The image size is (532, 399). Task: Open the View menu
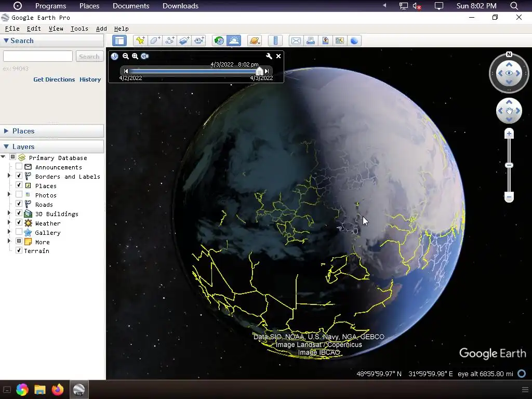tap(56, 29)
